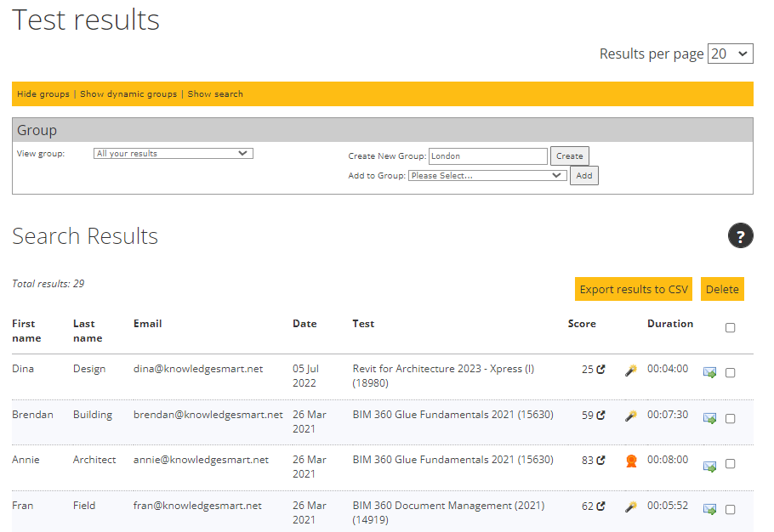Click email dina@knowledgesmart.net
Image resolution: width=774 pixels, height=532 pixels.
[198, 369]
